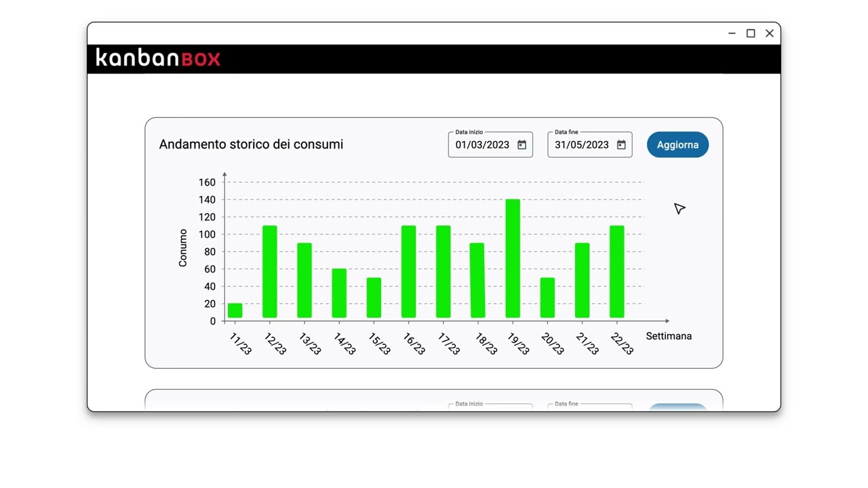
Task: Select the green bar for week 18/23
Action: pyautogui.click(x=477, y=281)
